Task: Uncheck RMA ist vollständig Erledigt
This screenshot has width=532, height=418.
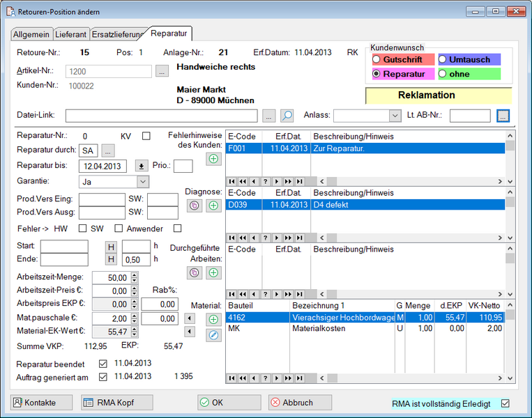Action: pos(506,403)
